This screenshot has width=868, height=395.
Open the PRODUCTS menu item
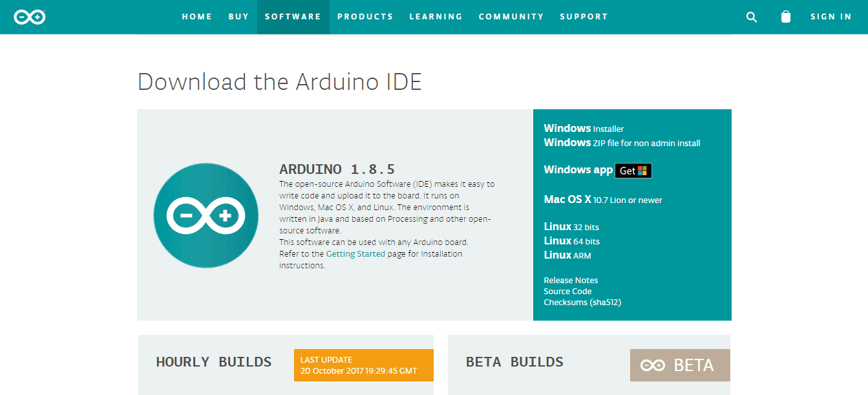pyautogui.click(x=365, y=17)
